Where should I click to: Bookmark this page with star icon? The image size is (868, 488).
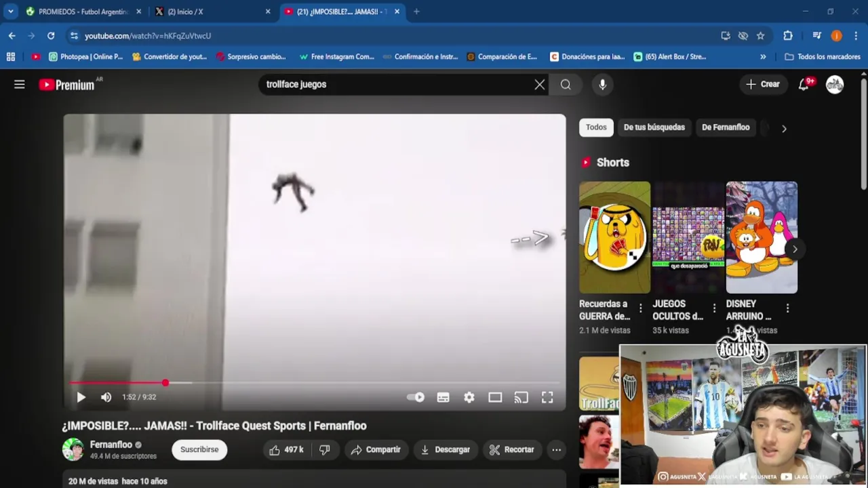coord(760,35)
